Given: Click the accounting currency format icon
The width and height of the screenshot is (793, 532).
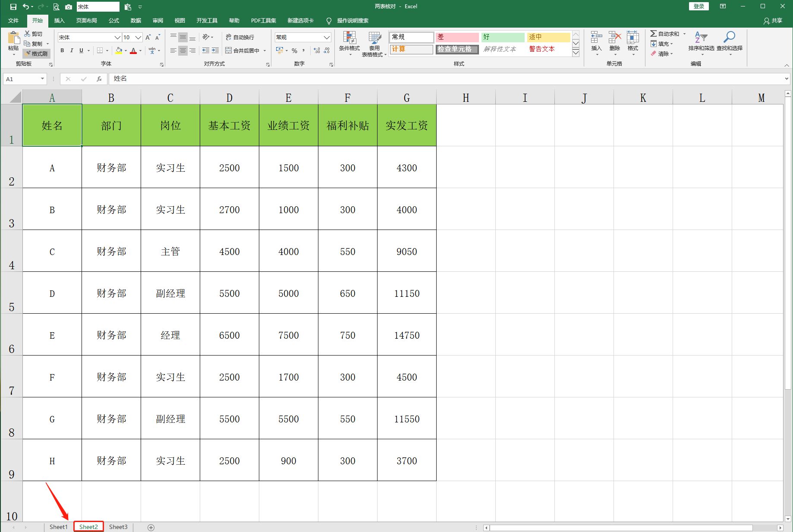Looking at the screenshot, I should pyautogui.click(x=280, y=50).
